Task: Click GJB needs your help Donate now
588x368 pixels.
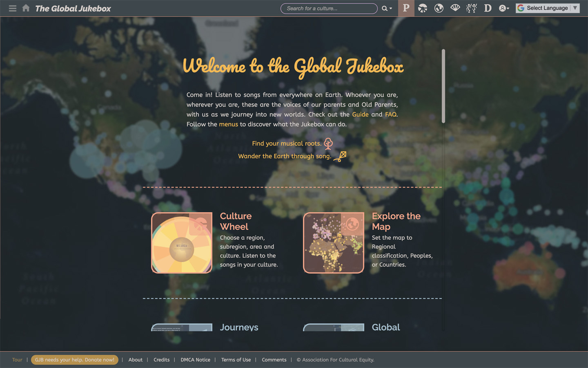Action: point(75,360)
